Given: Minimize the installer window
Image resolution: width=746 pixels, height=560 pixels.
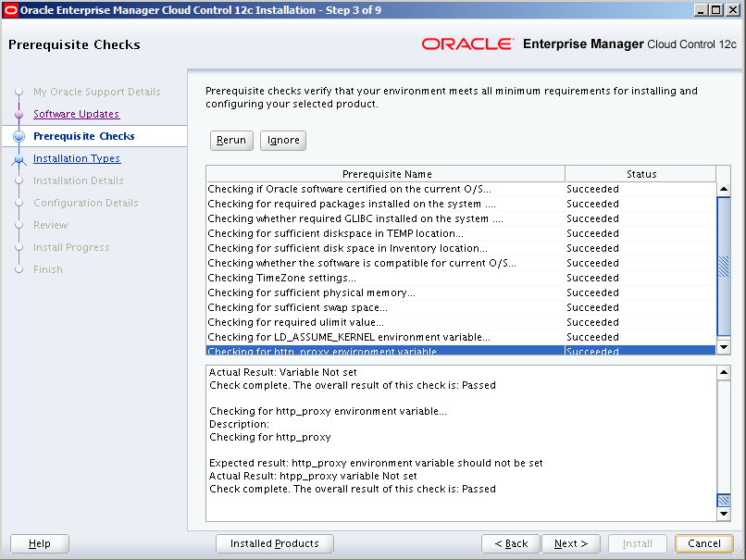Looking at the screenshot, I should tap(700, 10).
